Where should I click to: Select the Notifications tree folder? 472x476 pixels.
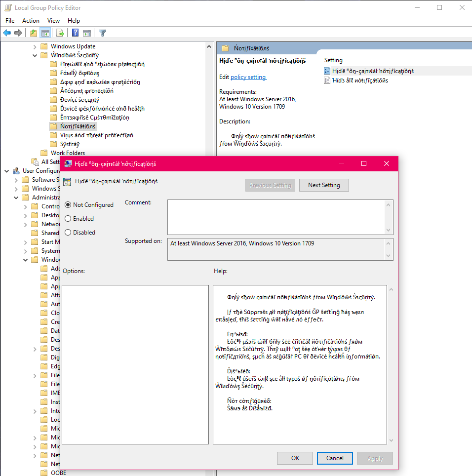tap(73, 126)
